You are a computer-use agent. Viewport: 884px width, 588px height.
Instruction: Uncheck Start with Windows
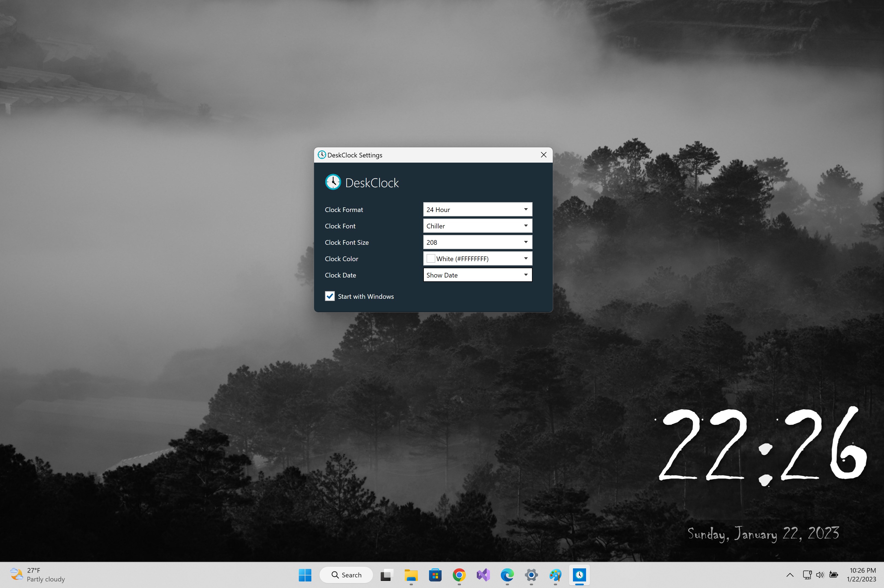(329, 296)
